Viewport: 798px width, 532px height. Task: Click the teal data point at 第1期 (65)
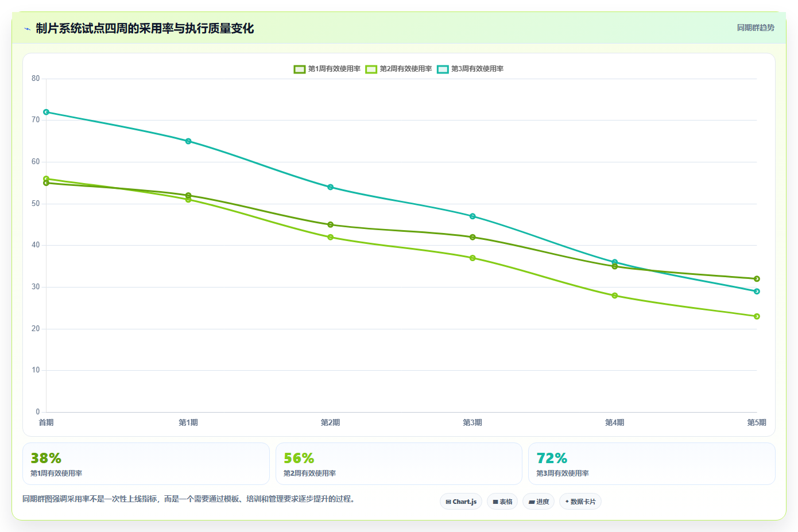(x=188, y=141)
